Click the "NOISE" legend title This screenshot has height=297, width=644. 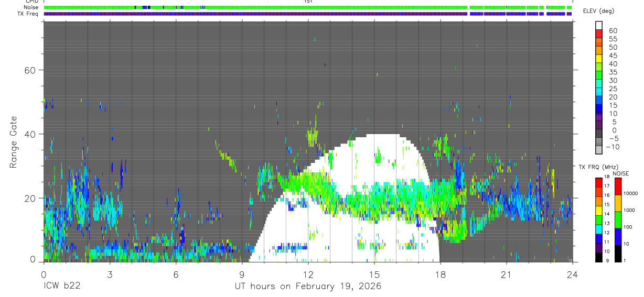point(620,174)
